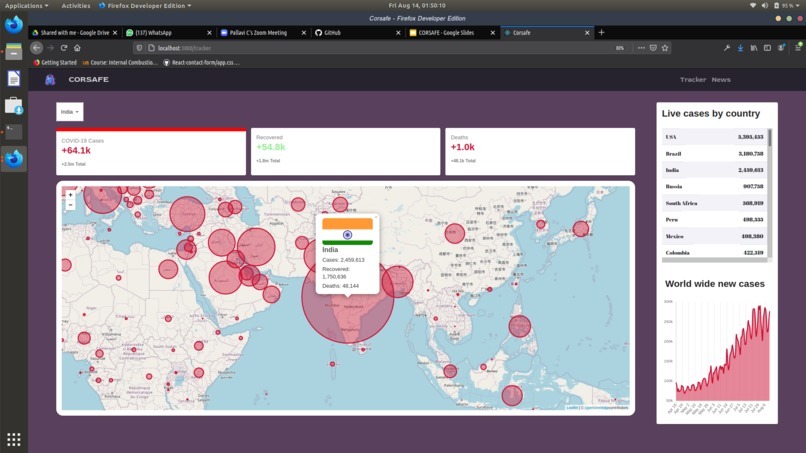Click the Brazil row in live cases
The width and height of the screenshot is (806, 453).
pyautogui.click(x=715, y=153)
